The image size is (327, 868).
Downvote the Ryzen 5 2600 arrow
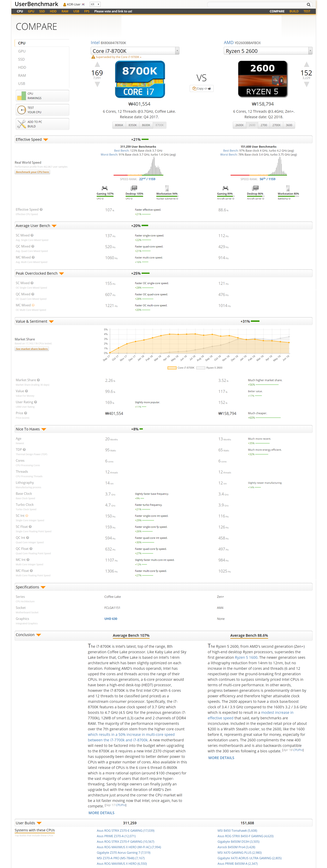click(306, 84)
